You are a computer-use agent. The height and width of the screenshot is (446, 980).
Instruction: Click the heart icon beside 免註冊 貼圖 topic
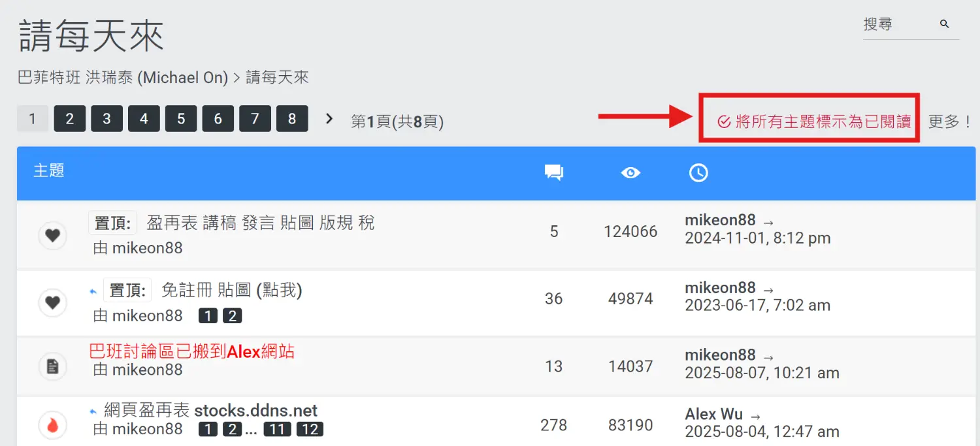[52, 302]
